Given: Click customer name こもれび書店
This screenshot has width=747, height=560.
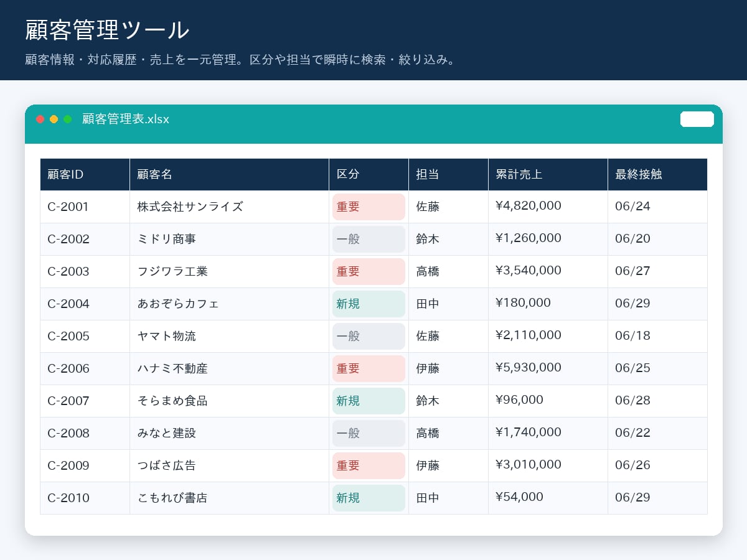Looking at the screenshot, I should point(172,498).
